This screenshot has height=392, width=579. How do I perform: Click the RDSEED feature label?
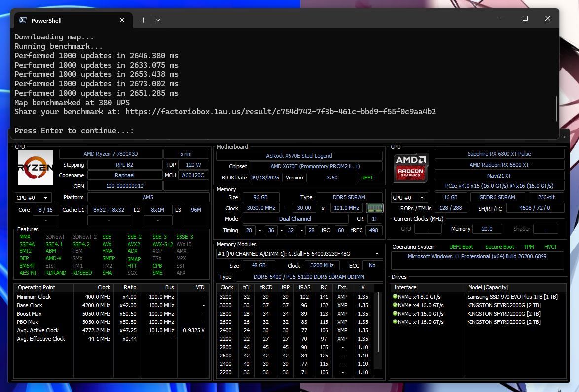click(x=82, y=273)
